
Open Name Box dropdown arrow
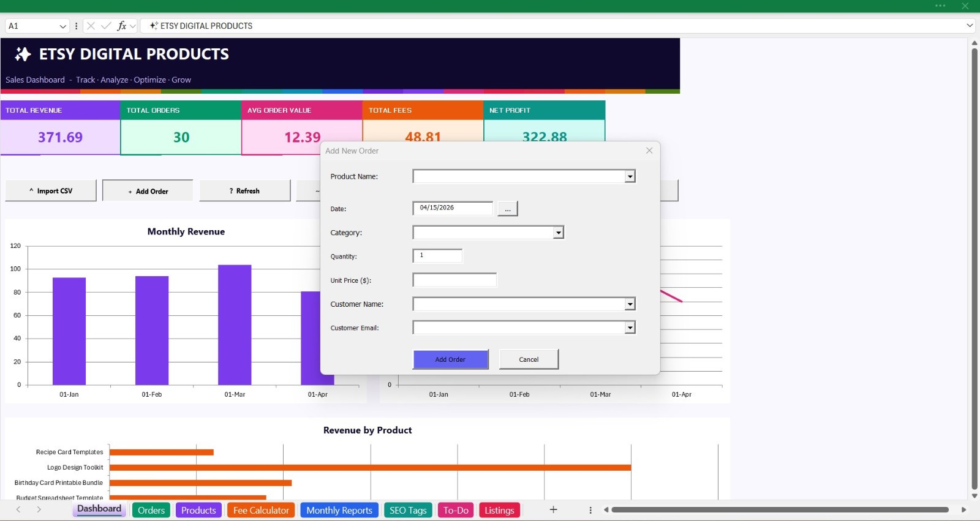tap(62, 26)
